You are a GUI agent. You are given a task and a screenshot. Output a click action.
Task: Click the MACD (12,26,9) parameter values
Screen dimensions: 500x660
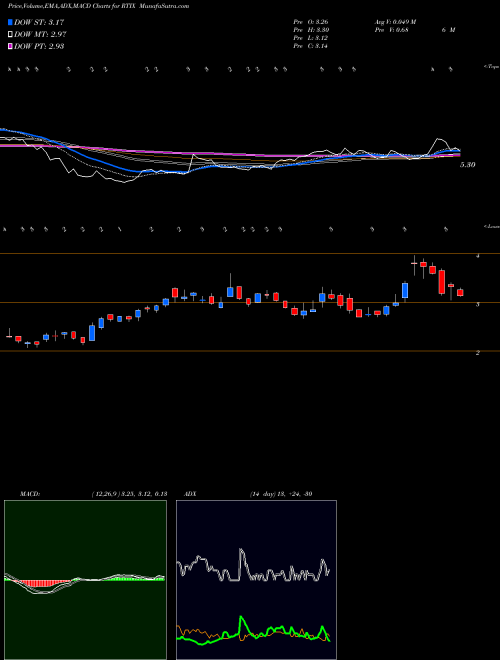[129, 494]
